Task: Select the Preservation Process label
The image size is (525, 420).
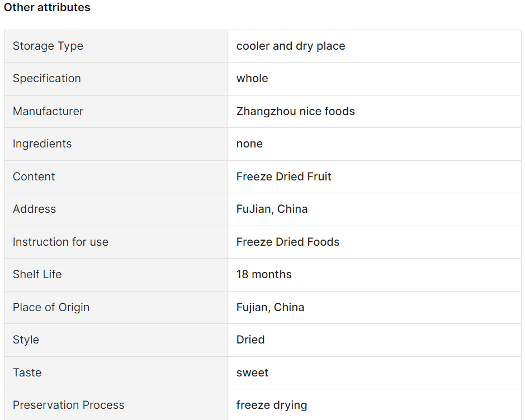Action: click(69, 405)
